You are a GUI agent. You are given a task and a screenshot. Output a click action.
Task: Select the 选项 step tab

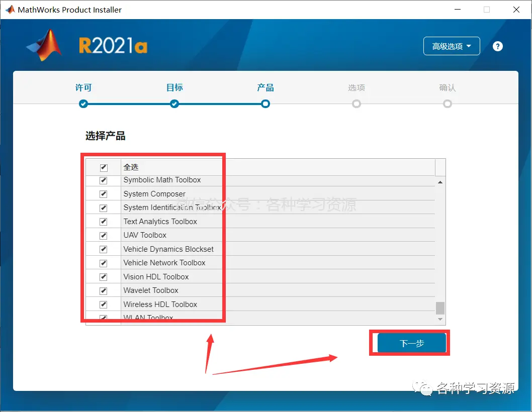pyautogui.click(x=356, y=88)
